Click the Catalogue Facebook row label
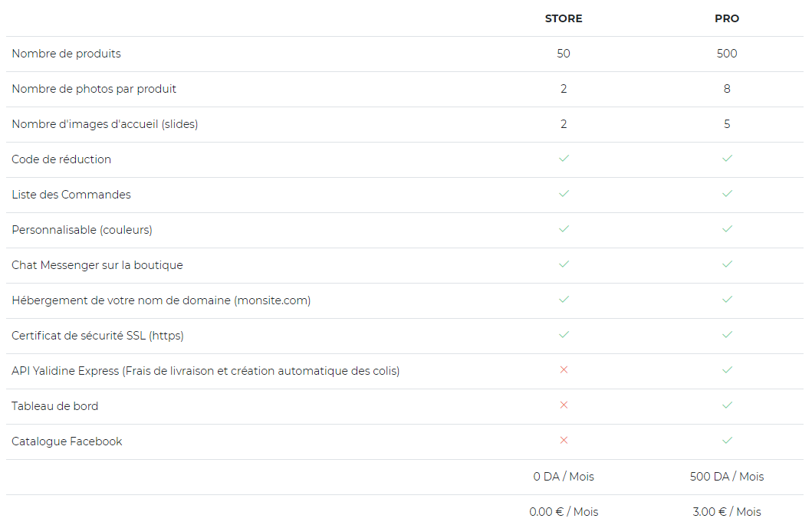This screenshot has width=812, height=525. 67,441
